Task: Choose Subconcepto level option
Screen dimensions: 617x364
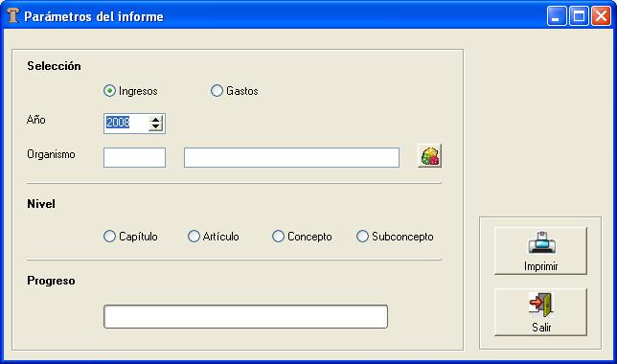Action: tap(362, 237)
